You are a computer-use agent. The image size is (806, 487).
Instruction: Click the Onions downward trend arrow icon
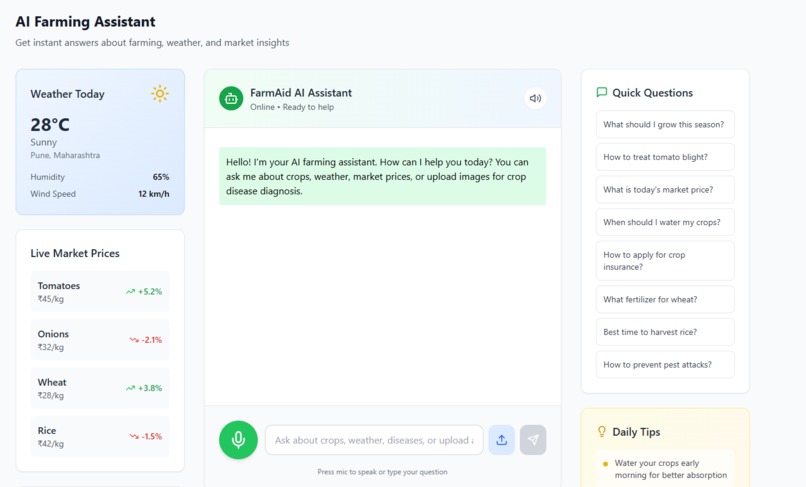(x=134, y=340)
